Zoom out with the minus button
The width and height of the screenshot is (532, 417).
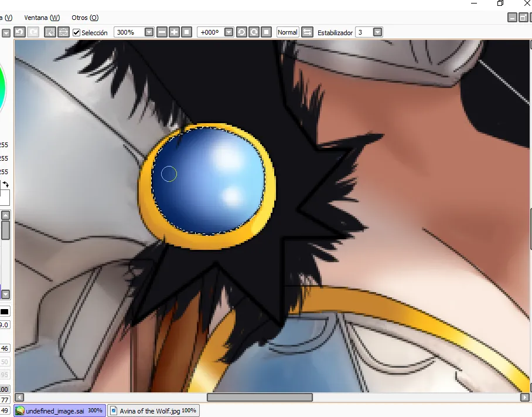click(162, 32)
